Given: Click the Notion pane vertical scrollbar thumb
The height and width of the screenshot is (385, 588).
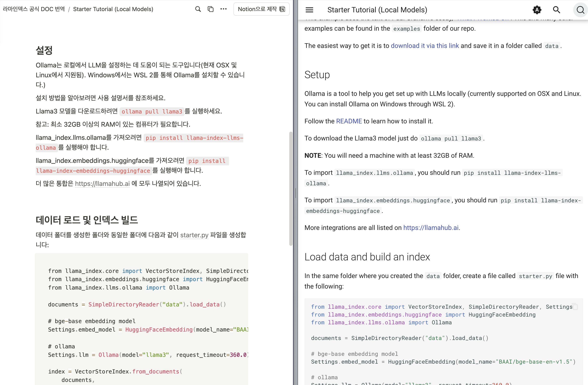Looking at the screenshot, I should coord(291,188).
